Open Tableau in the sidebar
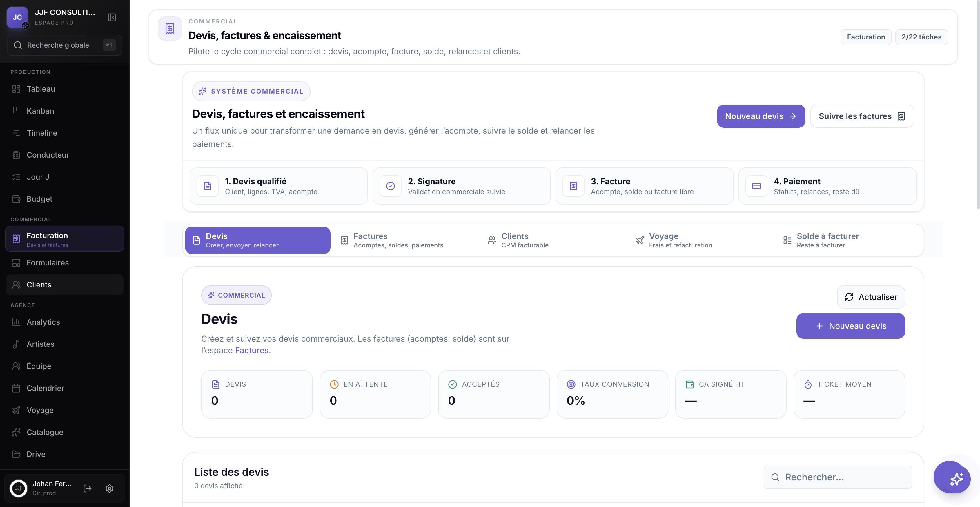 65,89
